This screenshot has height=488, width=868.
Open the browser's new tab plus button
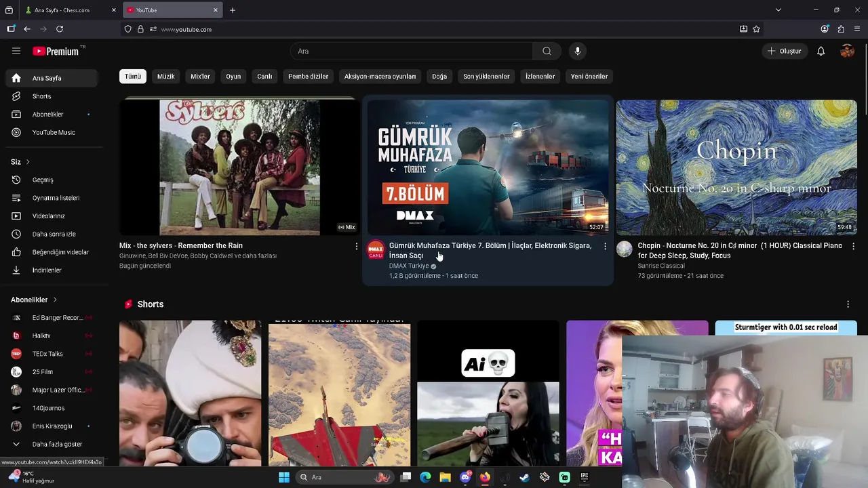click(233, 10)
